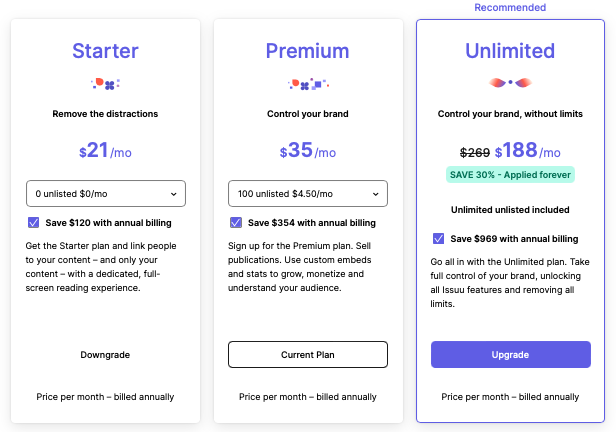Screen dimensions: 616x432
Task: Toggle Save $969 annual billing checkbox
Action: [438, 239]
